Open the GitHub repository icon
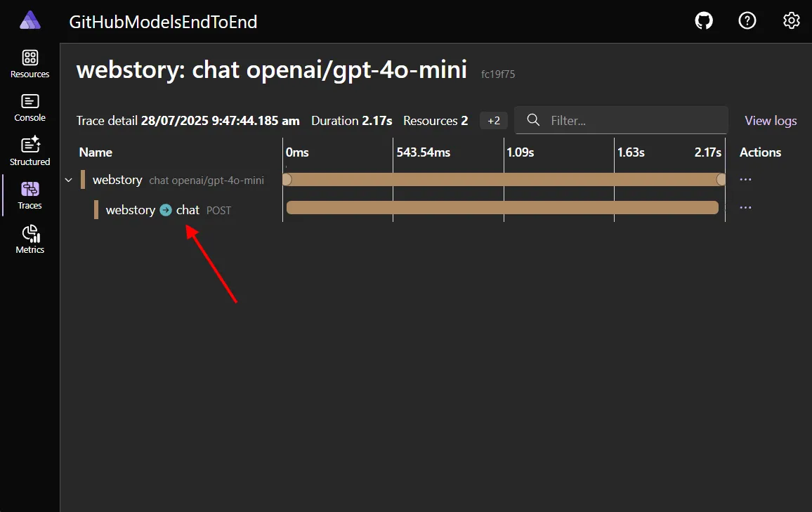812x512 pixels. click(x=703, y=20)
